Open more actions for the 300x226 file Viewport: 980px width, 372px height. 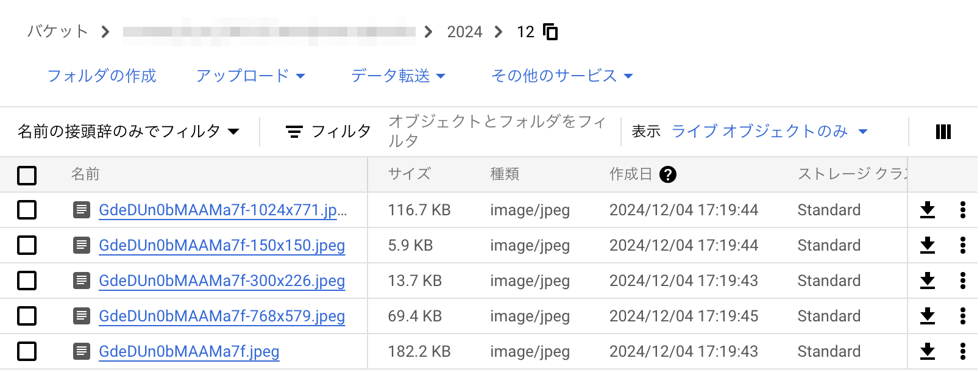962,281
